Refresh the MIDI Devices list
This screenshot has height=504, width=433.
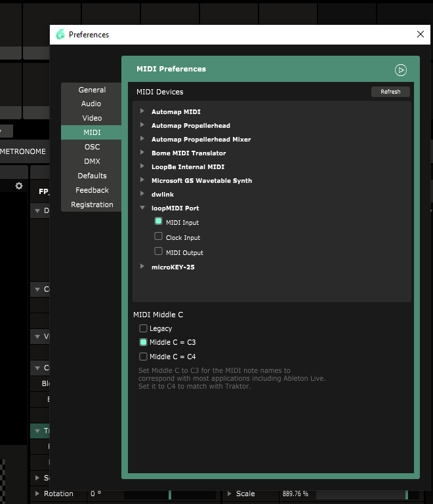click(390, 92)
